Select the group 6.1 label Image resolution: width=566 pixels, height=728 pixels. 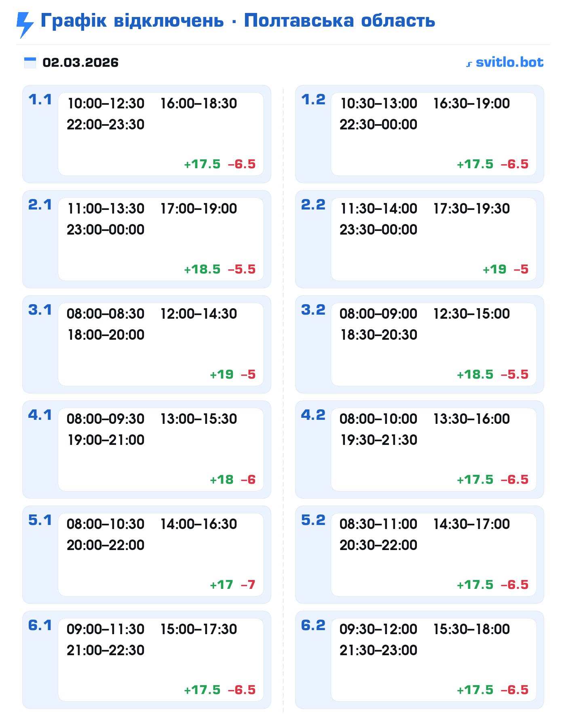(x=40, y=625)
